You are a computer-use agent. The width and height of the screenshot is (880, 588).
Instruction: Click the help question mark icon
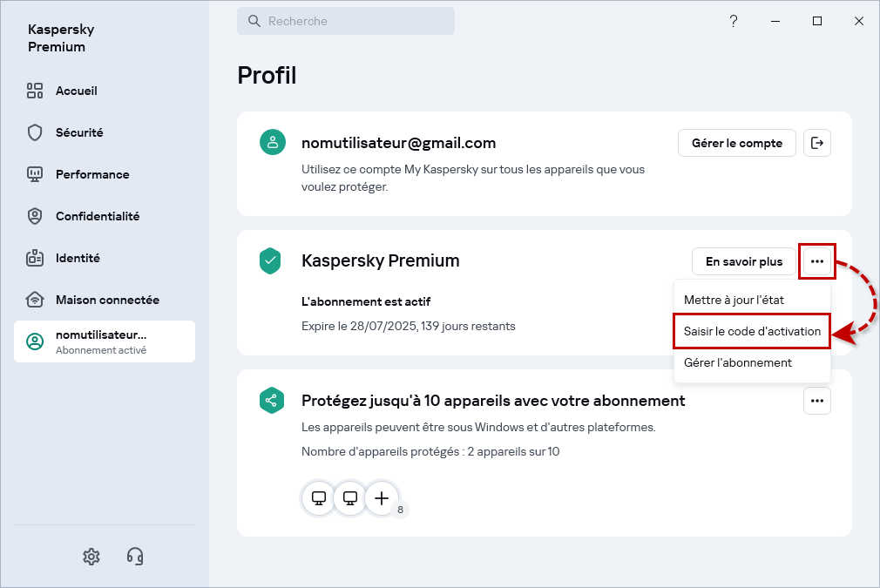coord(734,21)
